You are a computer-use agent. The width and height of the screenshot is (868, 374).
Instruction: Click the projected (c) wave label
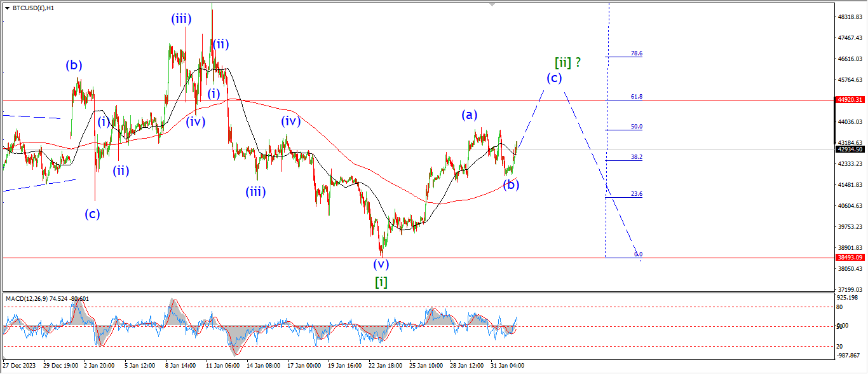554,78
